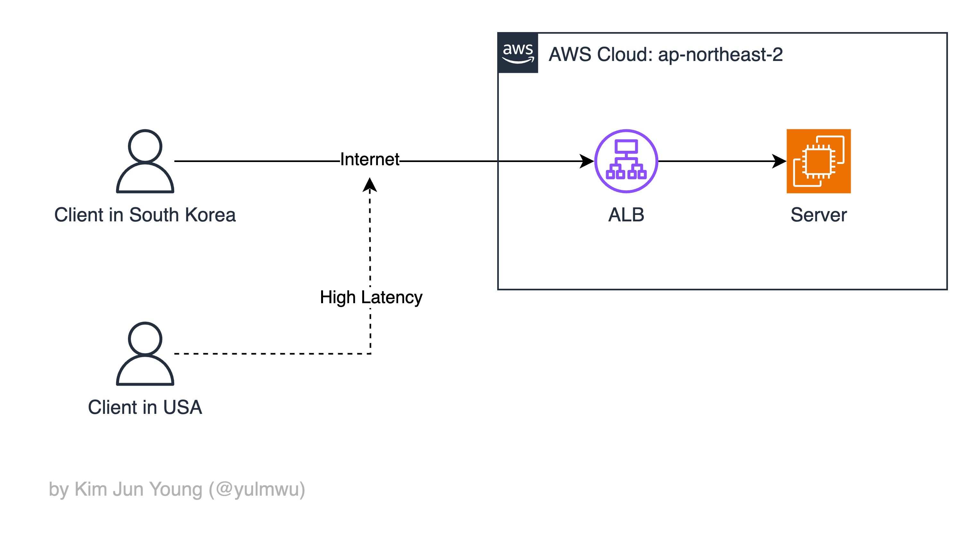
Task: Click the South Korea client user icon
Action: [x=145, y=161]
